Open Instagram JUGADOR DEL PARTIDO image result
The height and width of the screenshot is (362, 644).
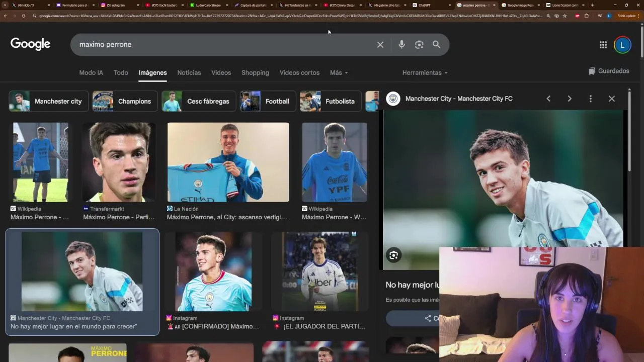coord(319,271)
